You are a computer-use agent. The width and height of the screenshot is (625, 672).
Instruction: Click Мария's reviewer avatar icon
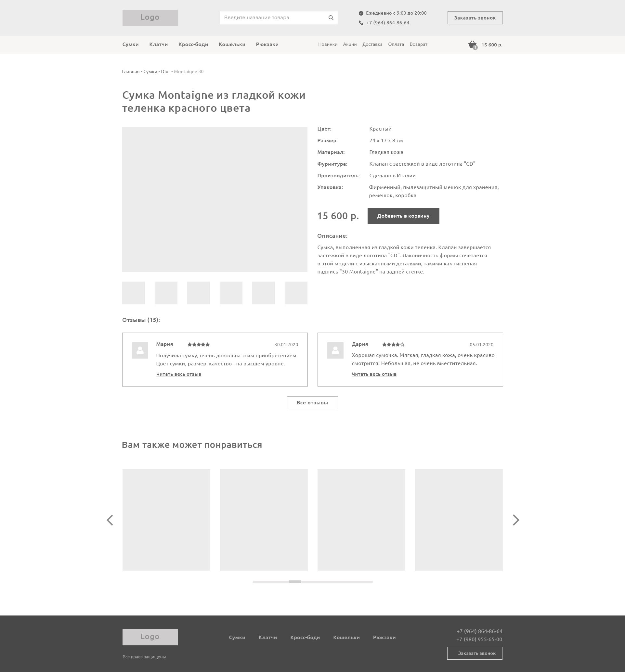pyautogui.click(x=140, y=350)
